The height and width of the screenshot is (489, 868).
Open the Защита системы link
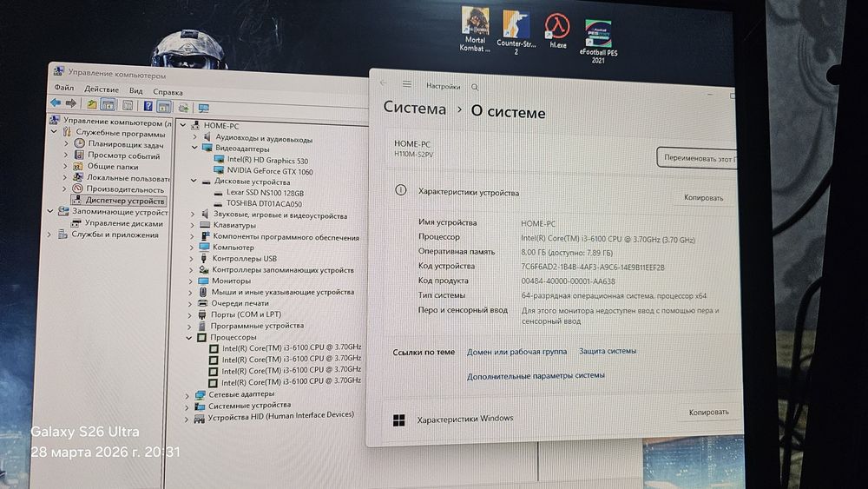pos(608,351)
